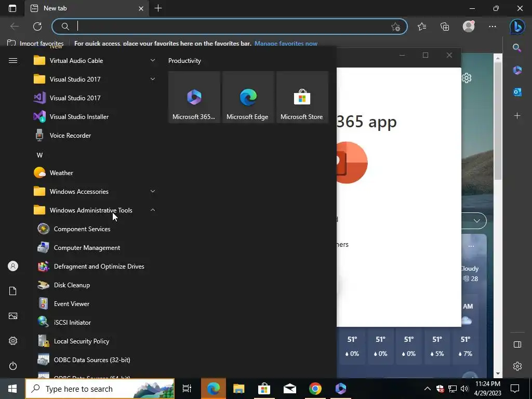Screen dimensions: 532x399
Task: Open page settings gear on new tab
Action: pos(467,78)
